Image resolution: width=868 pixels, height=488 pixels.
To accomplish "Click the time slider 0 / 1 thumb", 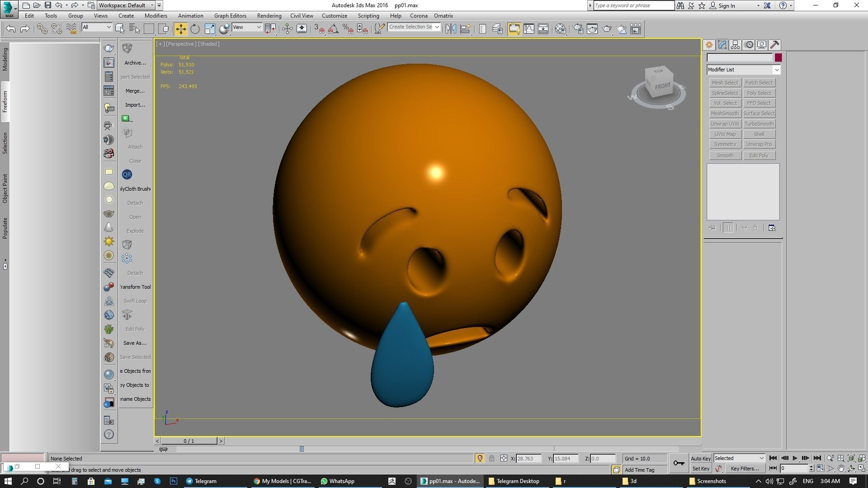I will pos(189,441).
